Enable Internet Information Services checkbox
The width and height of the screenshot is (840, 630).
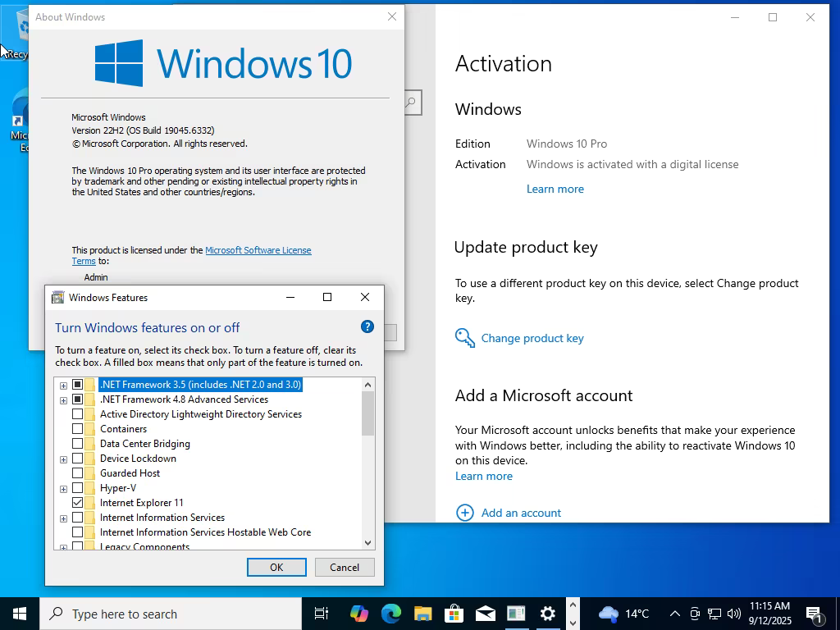click(x=78, y=518)
